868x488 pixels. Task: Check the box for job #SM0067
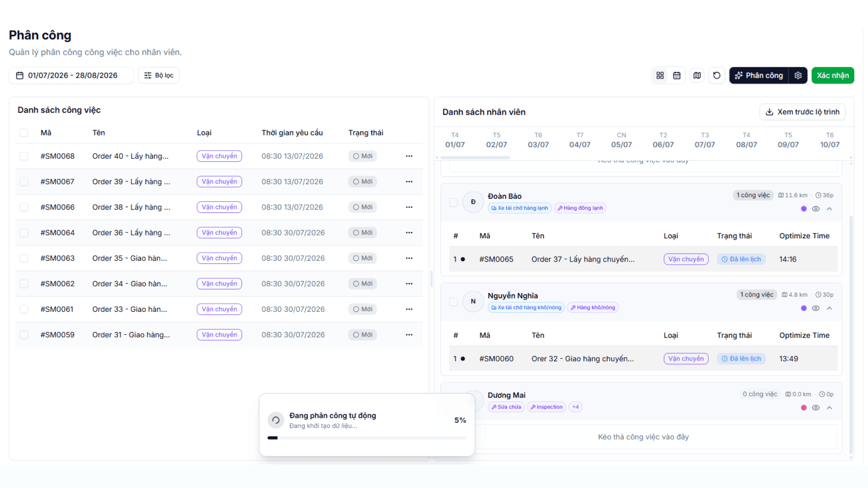24,182
